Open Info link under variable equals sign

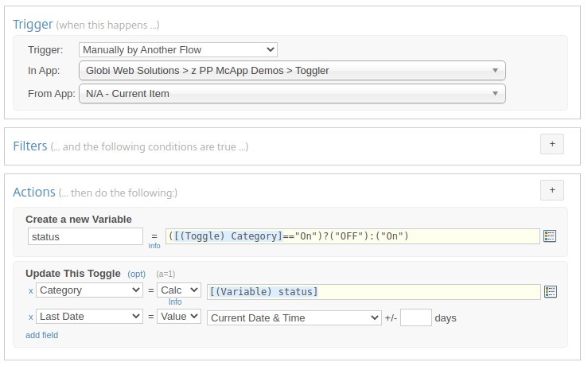click(154, 246)
